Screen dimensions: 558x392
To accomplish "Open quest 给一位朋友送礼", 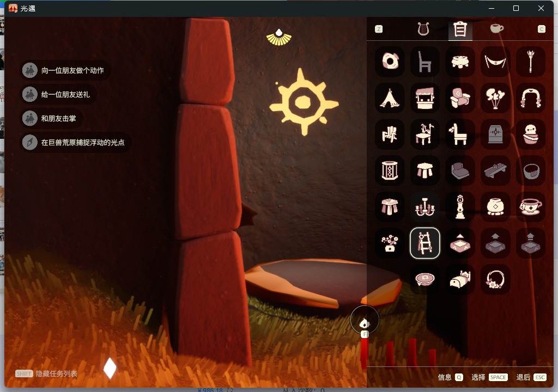I will 57,95.
